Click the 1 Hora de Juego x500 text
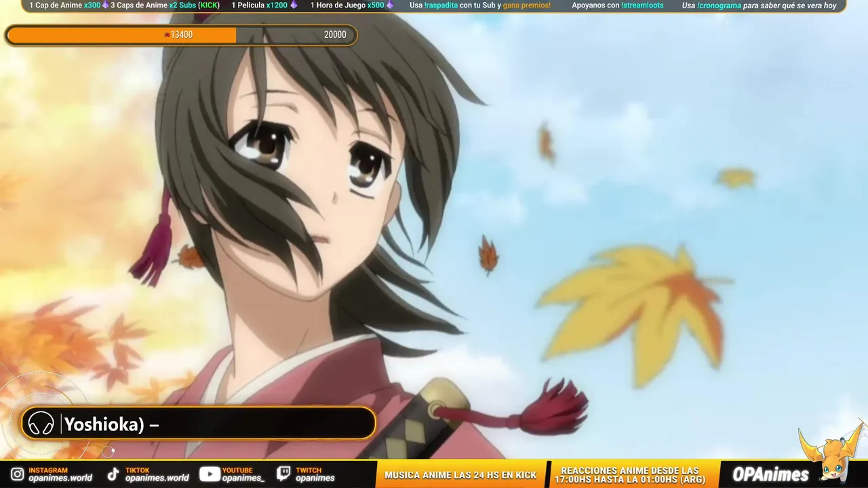 tap(347, 5)
